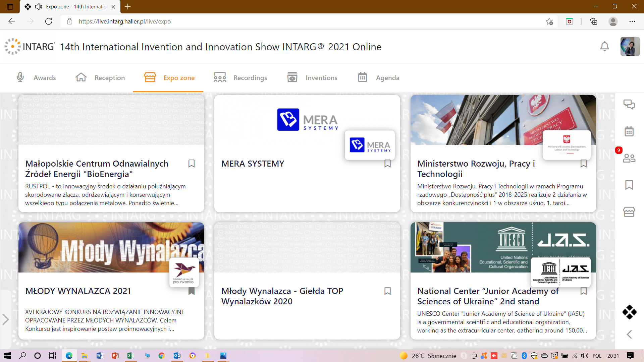Open the Windows notification center
Screen dimensions: 644x362
(x=630, y=356)
